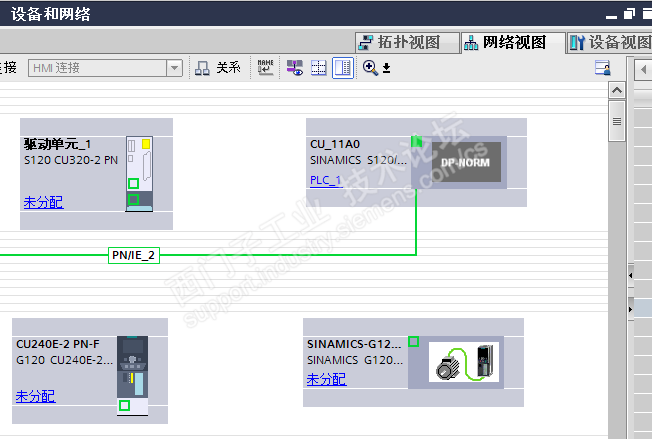Toggle the show address labels icon

click(x=295, y=68)
